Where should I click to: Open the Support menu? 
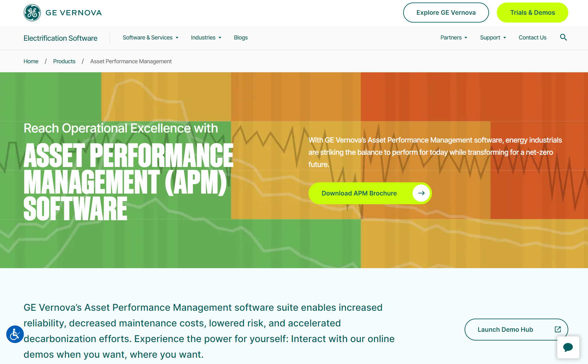pos(493,38)
